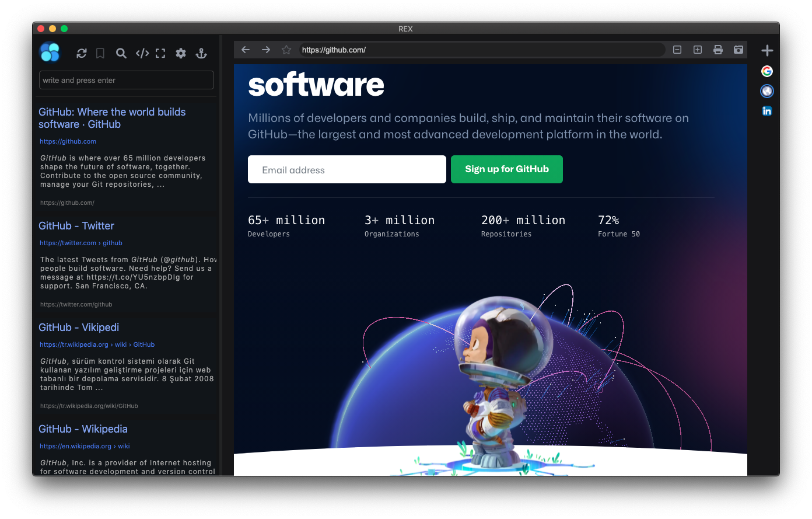
Task: Click the '72%' Fortune 50 statistic
Action: pos(608,220)
